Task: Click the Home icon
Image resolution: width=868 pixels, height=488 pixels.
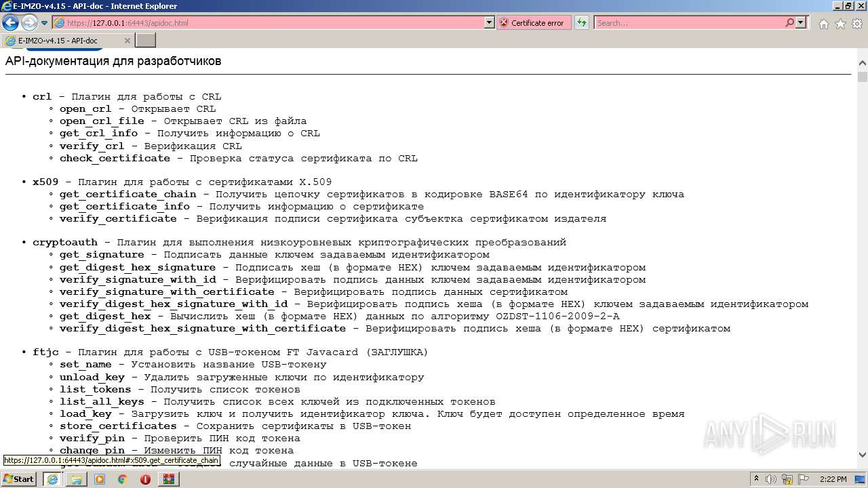Action: (823, 24)
